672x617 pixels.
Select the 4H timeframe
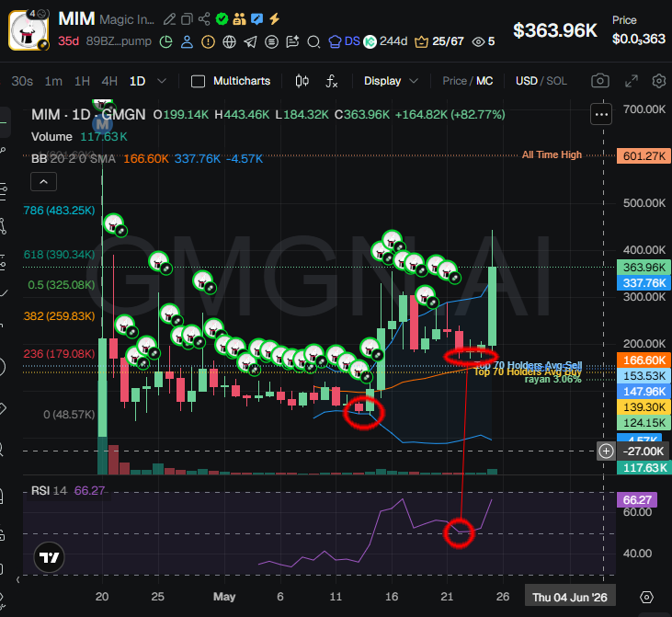click(109, 81)
